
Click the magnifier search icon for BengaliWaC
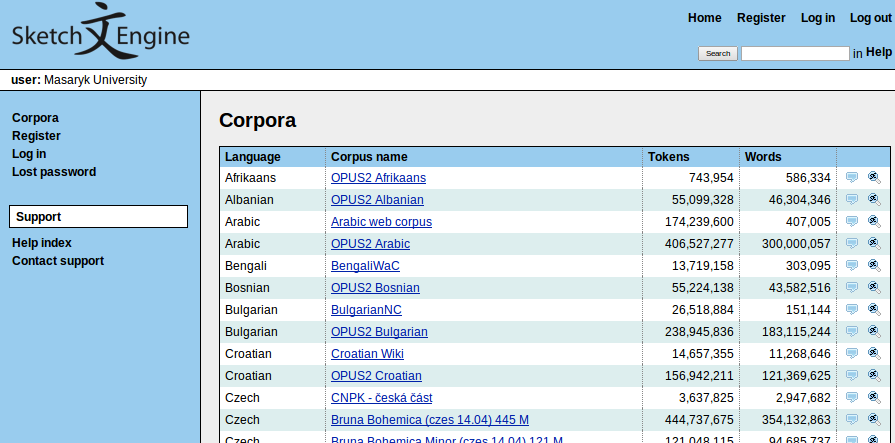click(x=874, y=265)
